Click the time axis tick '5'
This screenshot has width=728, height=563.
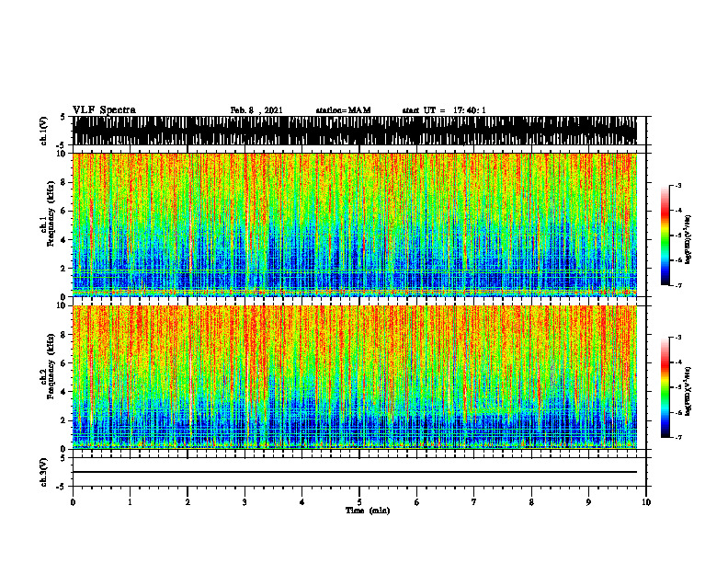[359, 502]
